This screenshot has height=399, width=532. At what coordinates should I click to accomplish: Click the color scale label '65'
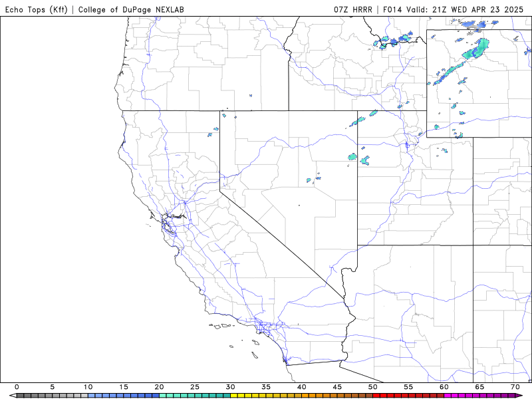pyautogui.click(x=479, y=387)
